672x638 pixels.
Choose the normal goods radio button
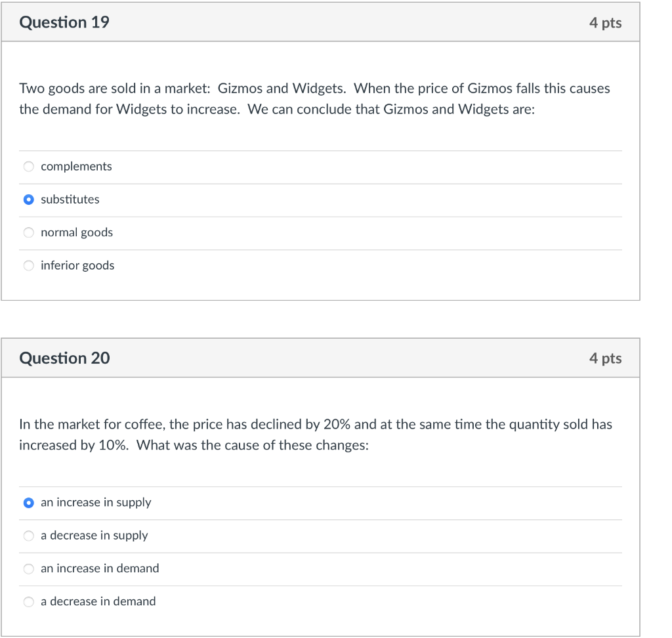[x=29, y=232]
